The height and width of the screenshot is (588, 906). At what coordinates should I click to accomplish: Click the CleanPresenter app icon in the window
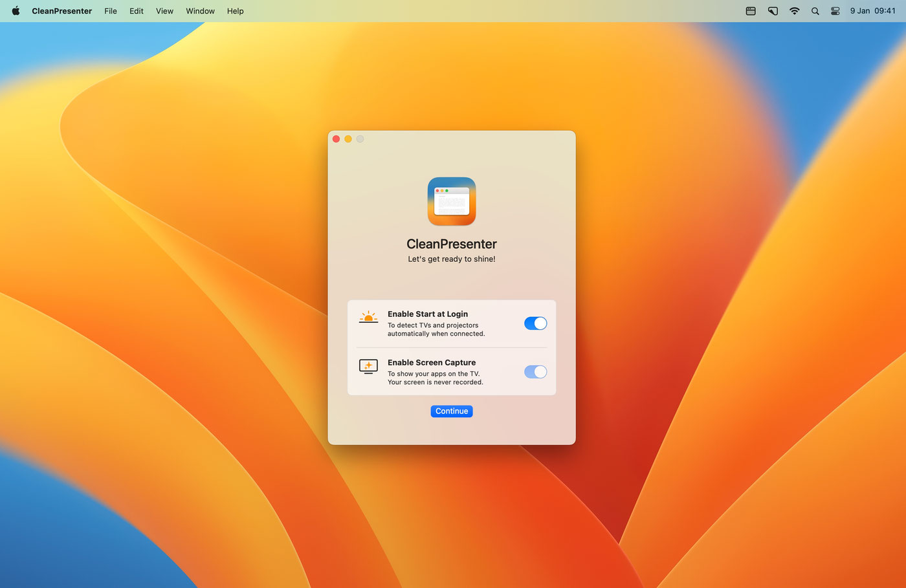(452, 201)
